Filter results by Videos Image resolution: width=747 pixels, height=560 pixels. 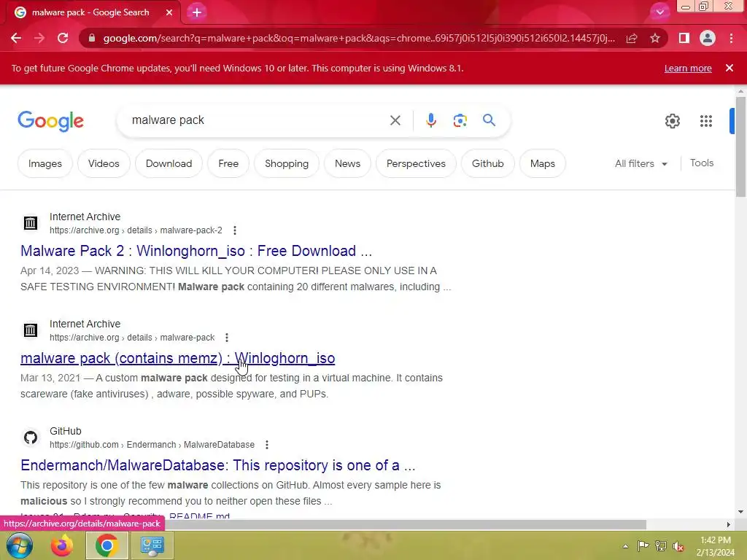click(x=104, y=163)
